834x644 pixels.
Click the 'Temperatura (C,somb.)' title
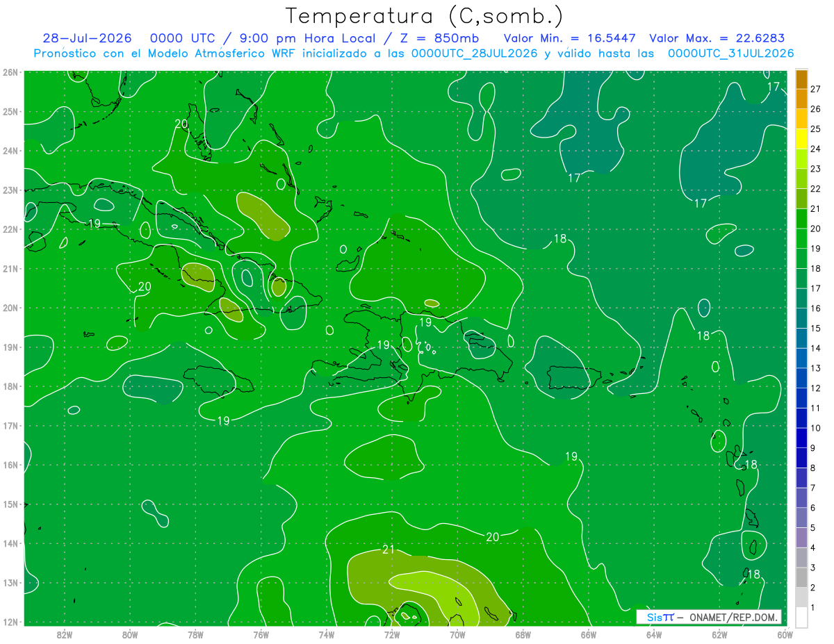tap(424, 16)
